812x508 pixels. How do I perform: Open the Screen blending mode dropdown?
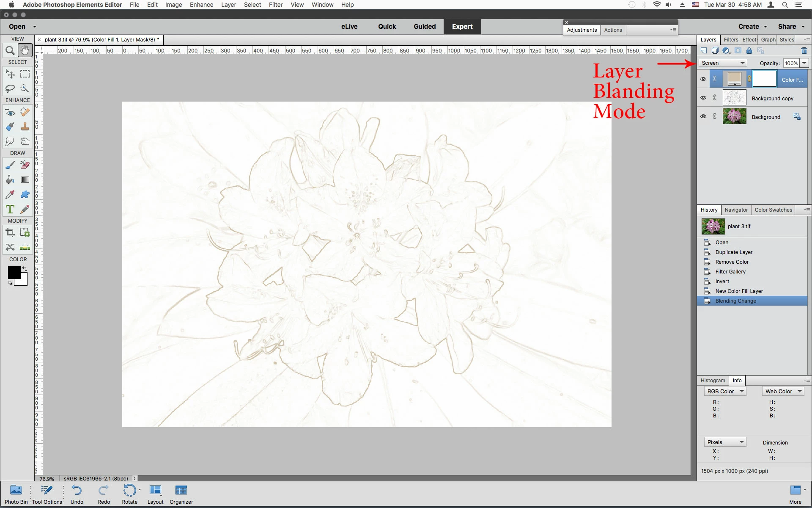(722, 63)
